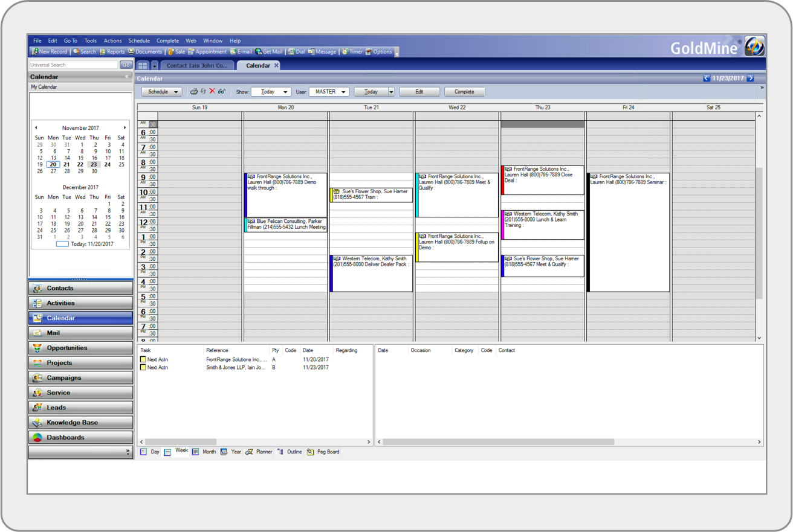Open Activities in the navigation pane

[x=80, y=303]
